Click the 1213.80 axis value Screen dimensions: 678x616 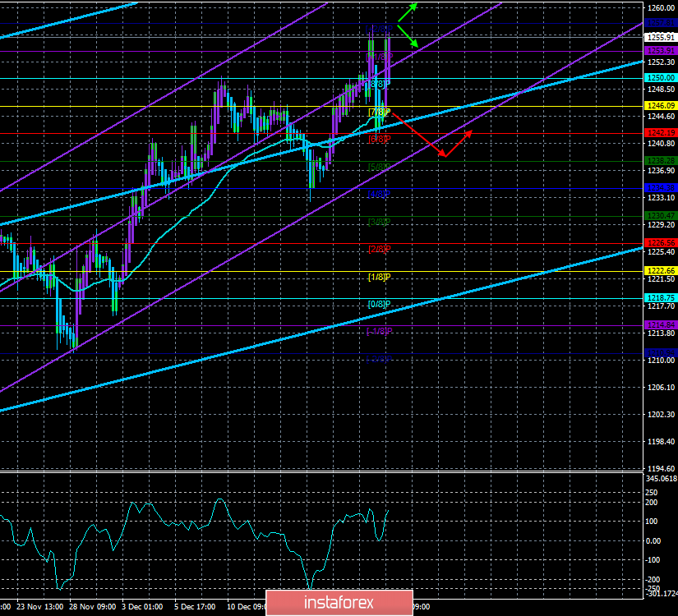click(x=661, y=333)
